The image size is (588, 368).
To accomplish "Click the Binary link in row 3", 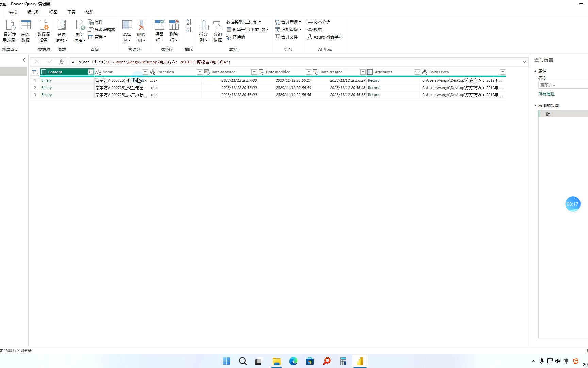I will [x=47, y=95].
